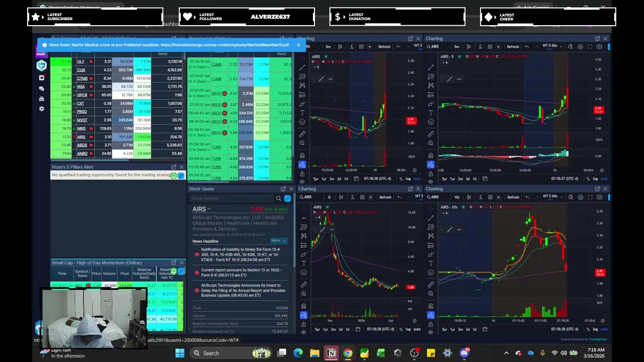Open candle style icon in top-right chart
644x362 pixels.
(468, 47)
